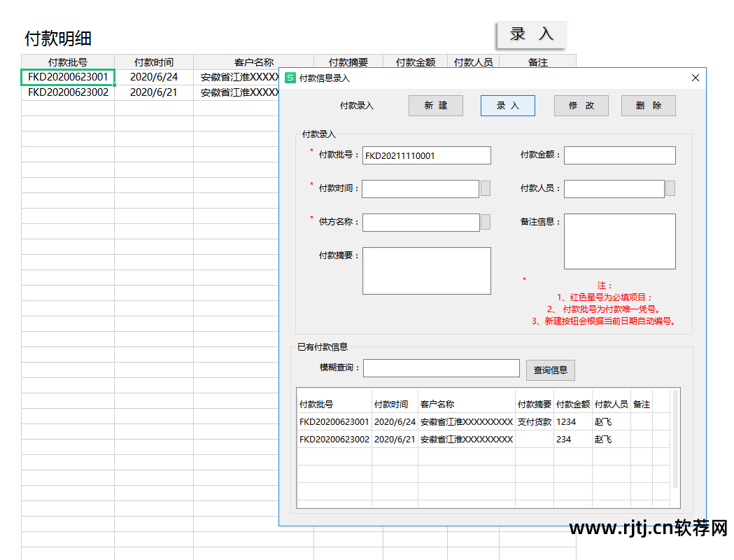The image size is (734, 560).
Task: Open the 供方名称 dropdown arrow
Action: pyautogui.click(x=486, y=223)
